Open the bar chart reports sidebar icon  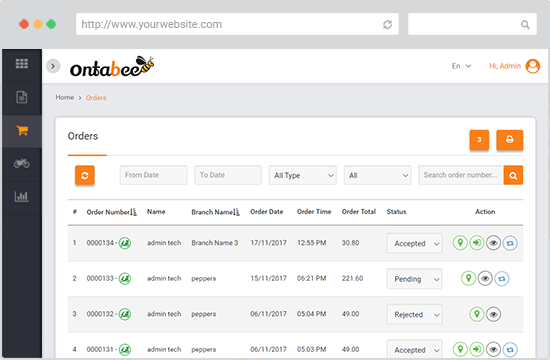tap(21, 196)
